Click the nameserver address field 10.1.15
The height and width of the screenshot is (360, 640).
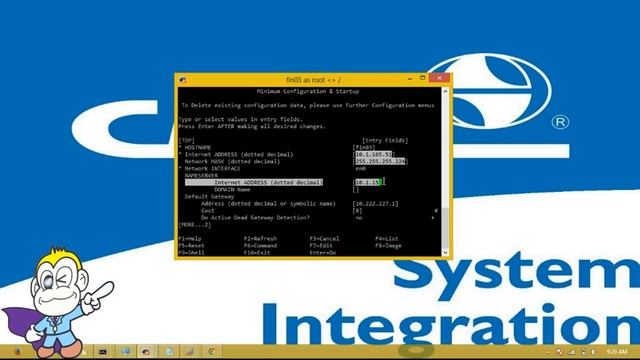coord(368,182)
